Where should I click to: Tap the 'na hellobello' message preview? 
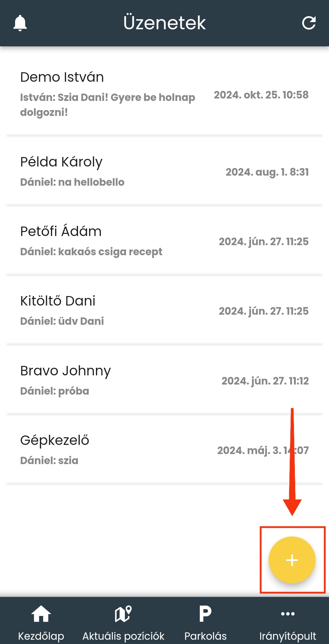coord(72,182)
